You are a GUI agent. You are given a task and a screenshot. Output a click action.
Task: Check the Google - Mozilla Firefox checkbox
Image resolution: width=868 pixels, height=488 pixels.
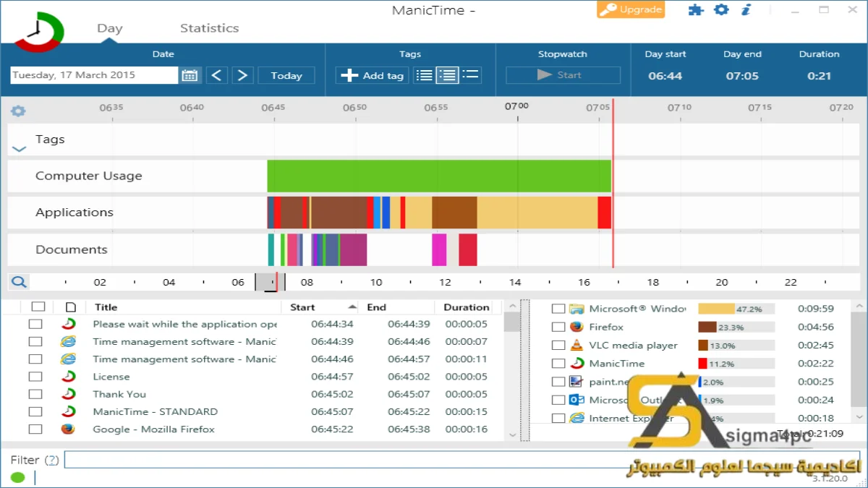(x=35, y=429)
